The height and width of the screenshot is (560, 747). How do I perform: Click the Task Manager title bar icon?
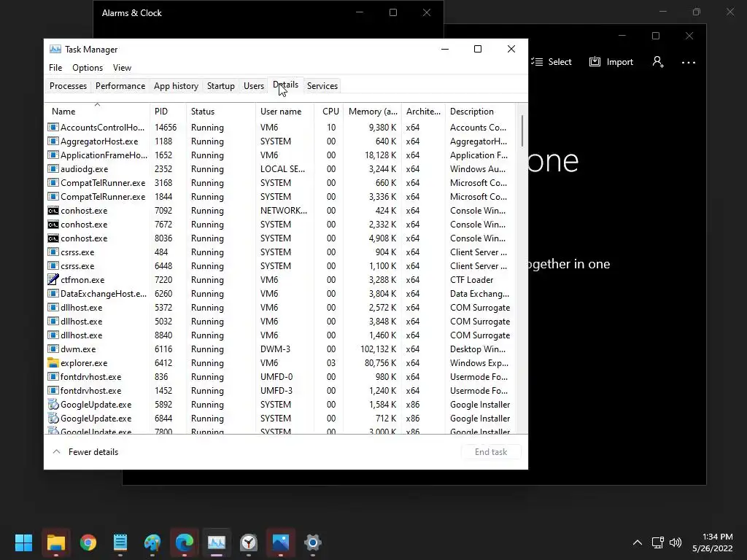(55, 49)
